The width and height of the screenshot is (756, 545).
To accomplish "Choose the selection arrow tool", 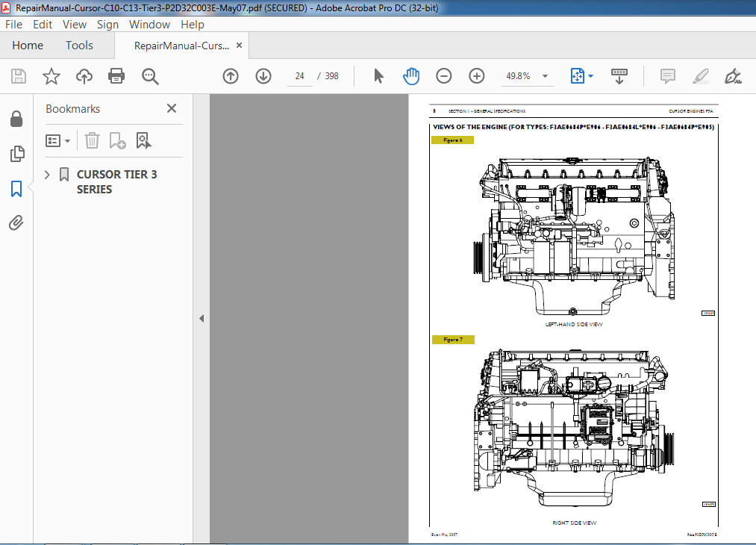I will pyautogui.click(x=378, y=76).
